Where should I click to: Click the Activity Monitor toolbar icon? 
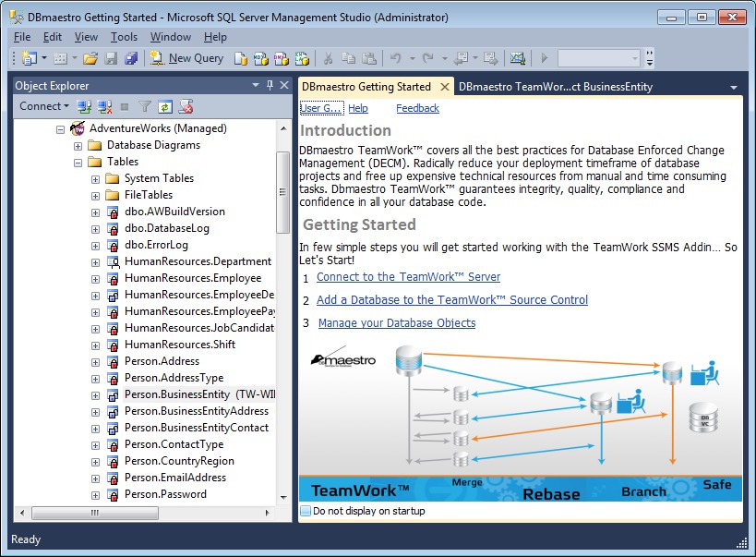pyautogui.click(x=518, y=58)
